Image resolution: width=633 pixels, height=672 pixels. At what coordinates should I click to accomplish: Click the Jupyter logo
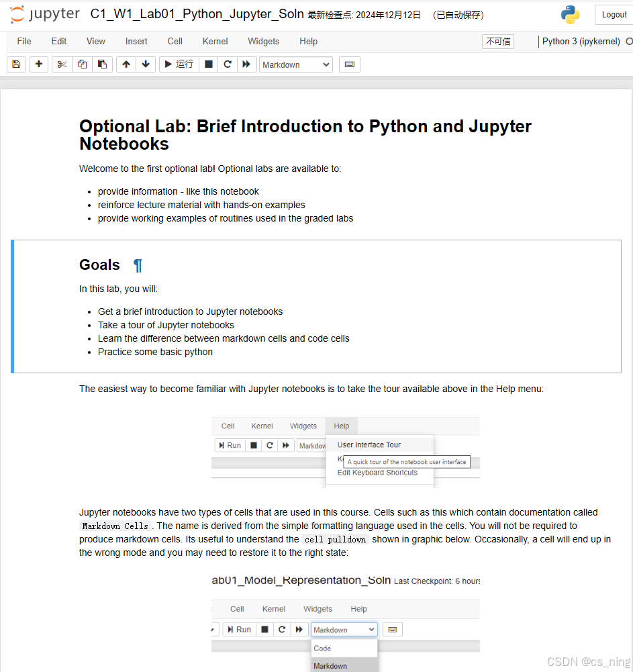pyautogui.click(x=44, y=14)
